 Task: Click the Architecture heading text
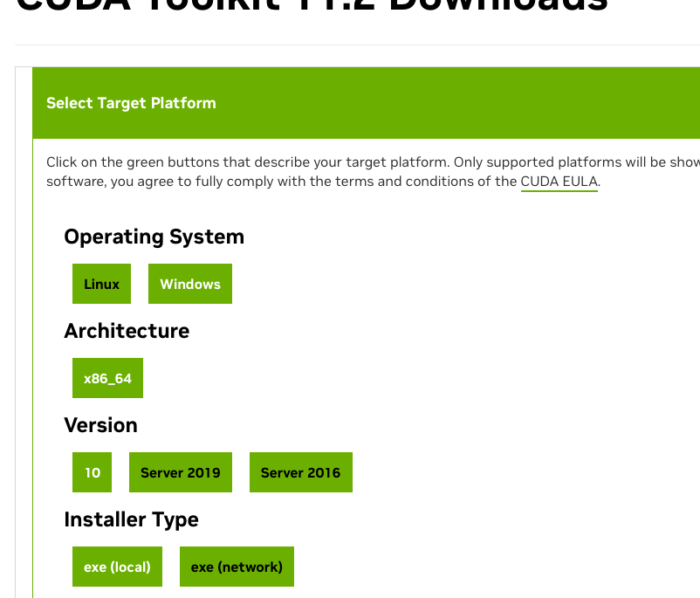pyautogui.click(x=127, y=331)
